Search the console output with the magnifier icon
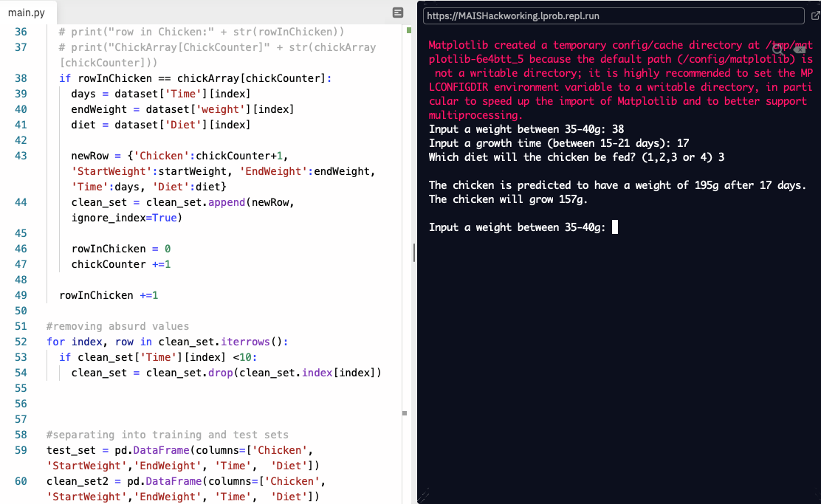 tap(778, 49)
